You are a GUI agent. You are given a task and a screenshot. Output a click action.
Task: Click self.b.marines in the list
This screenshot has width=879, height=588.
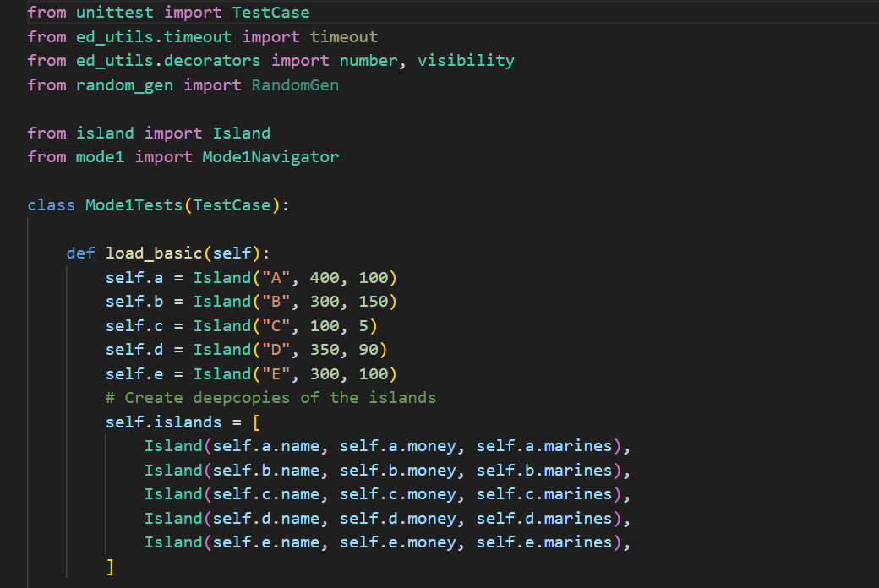coord(543,471)
